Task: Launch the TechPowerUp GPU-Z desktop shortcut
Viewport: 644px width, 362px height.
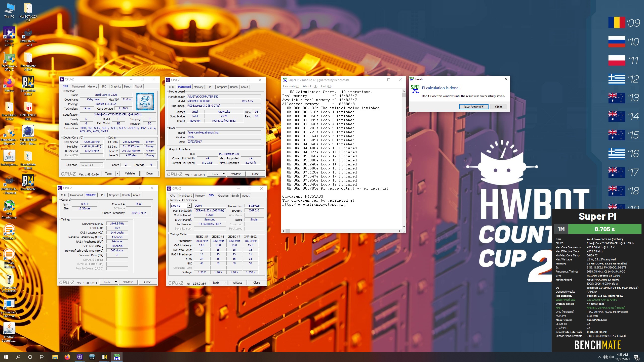Action: (9, 61)
